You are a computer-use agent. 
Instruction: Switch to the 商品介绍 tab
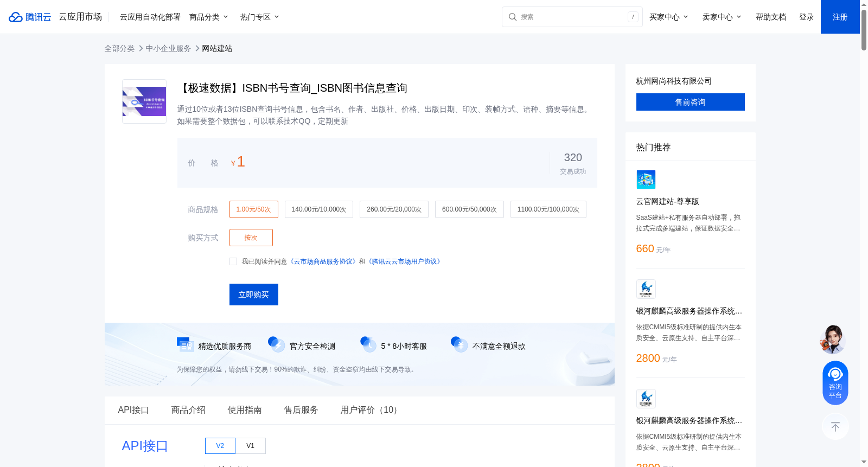[x=188, y=410]
